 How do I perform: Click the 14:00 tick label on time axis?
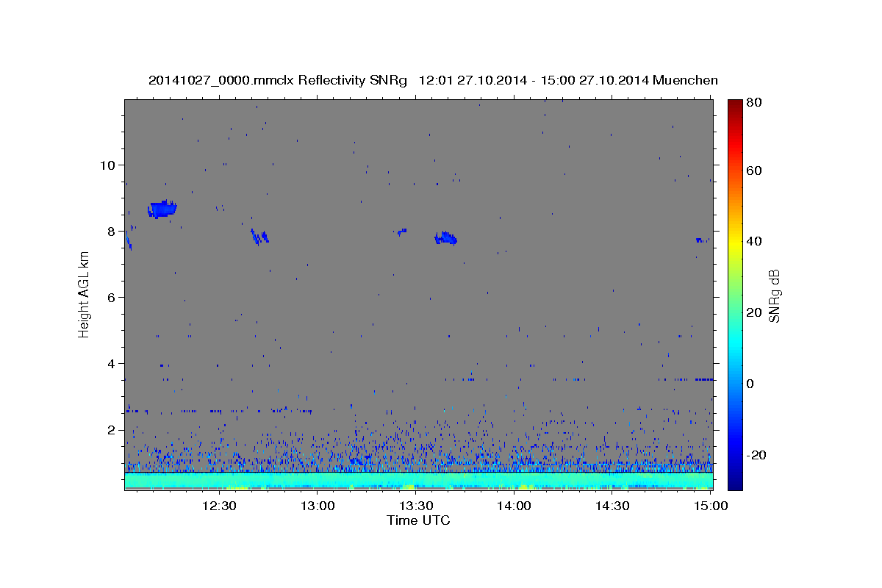514,506
